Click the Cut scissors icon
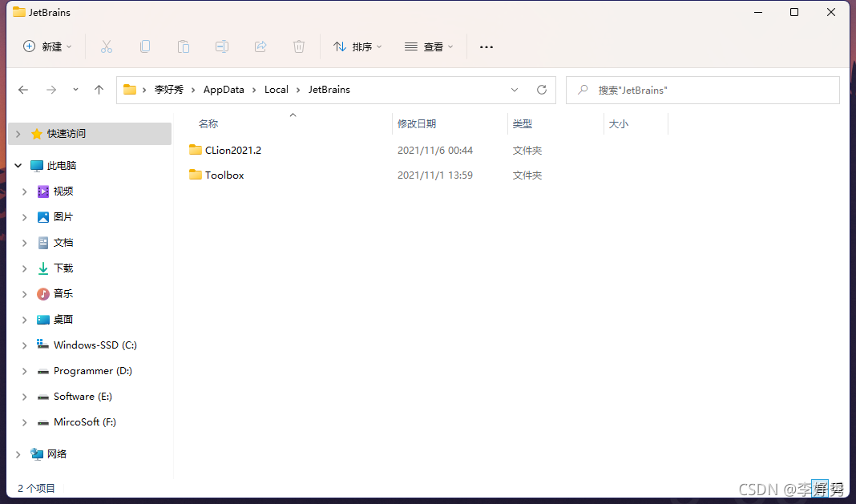This screenshot has height=504, width=856. click(107, 47)
